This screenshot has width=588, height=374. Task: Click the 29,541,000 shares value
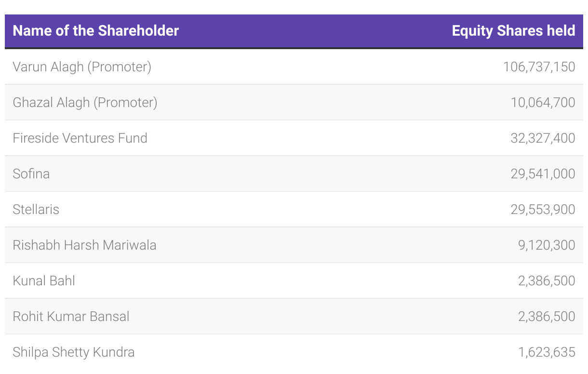(543, 174)
